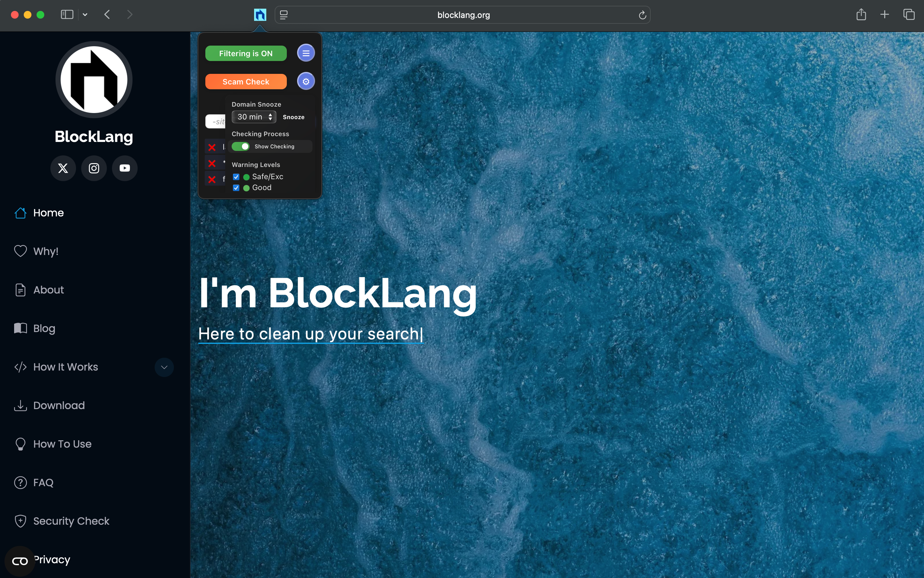Viewport: 924px width, 578px height.
Task: Reload the page with the refresh icon
Action: (x=642, y=15)
